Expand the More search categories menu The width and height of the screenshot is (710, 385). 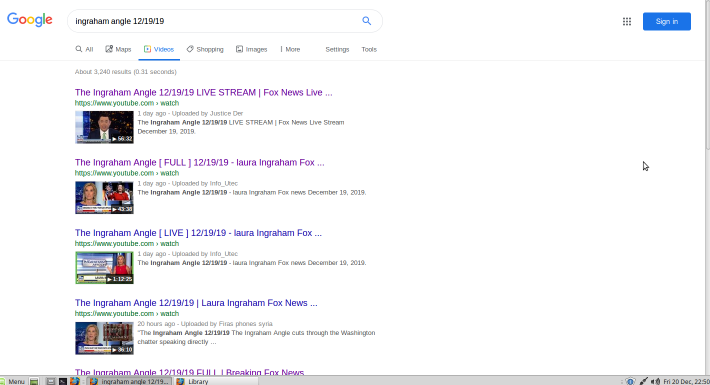pyautogui.click(x=290, y=49)
